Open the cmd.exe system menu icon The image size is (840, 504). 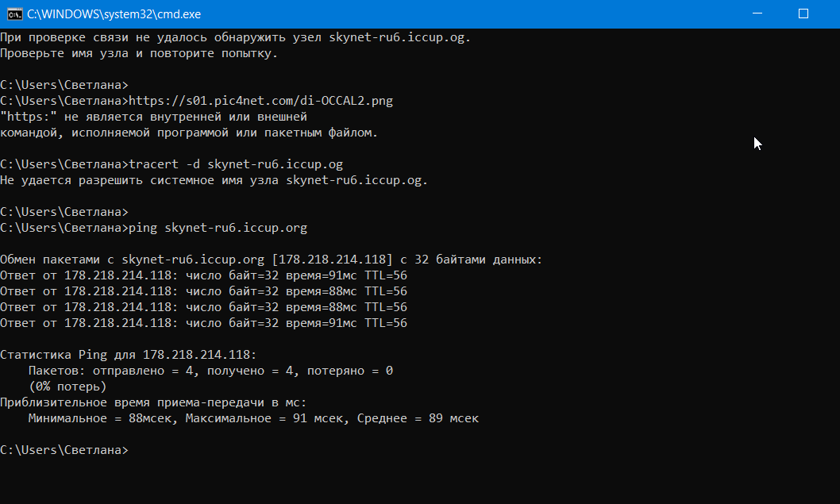point(14,14)
